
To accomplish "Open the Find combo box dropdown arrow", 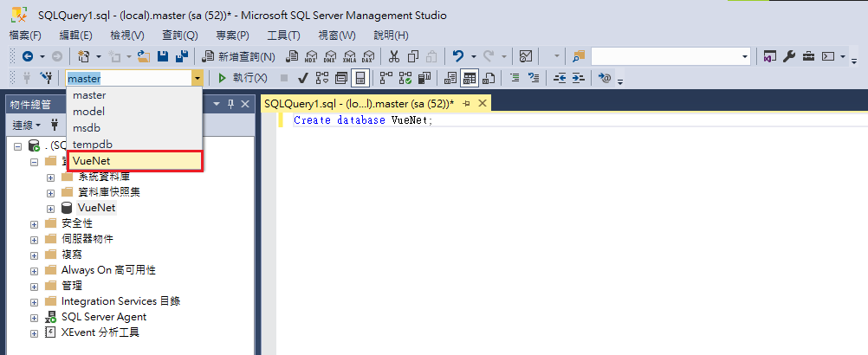I will tap(745, 56).
